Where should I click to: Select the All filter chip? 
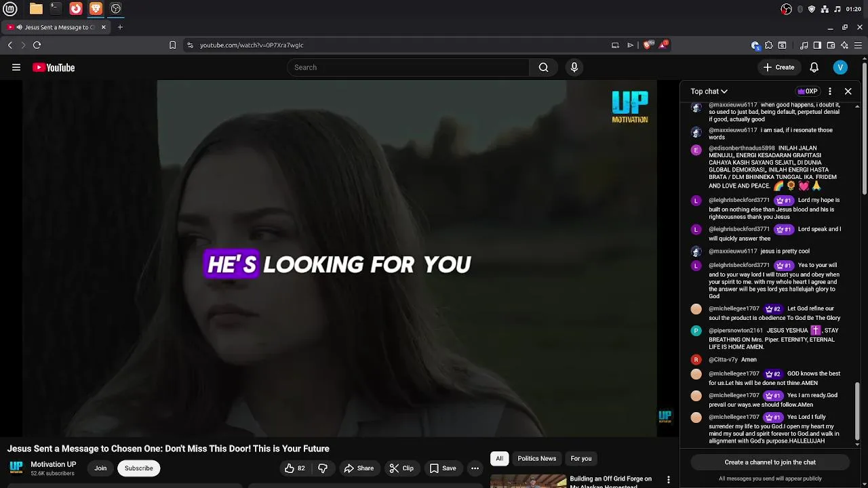[499, 459]
